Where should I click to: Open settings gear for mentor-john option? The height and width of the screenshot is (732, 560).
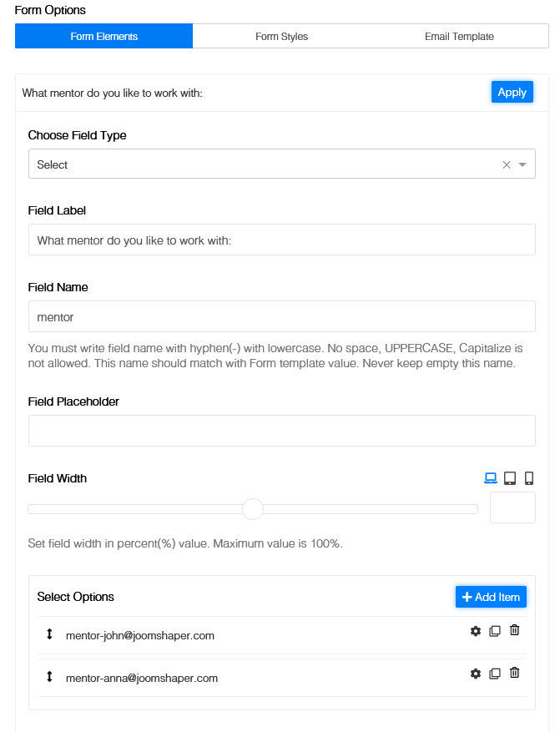click(x=476, y=631)
